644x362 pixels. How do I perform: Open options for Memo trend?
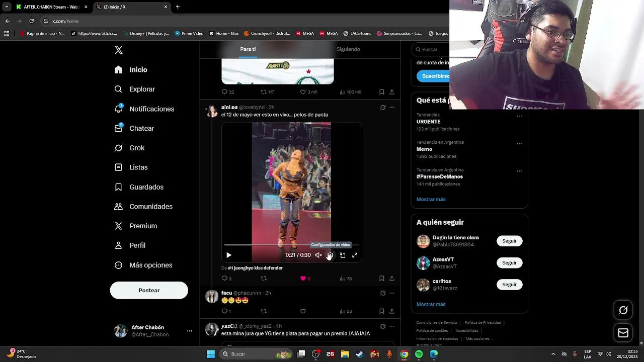(x=519, y=143)
